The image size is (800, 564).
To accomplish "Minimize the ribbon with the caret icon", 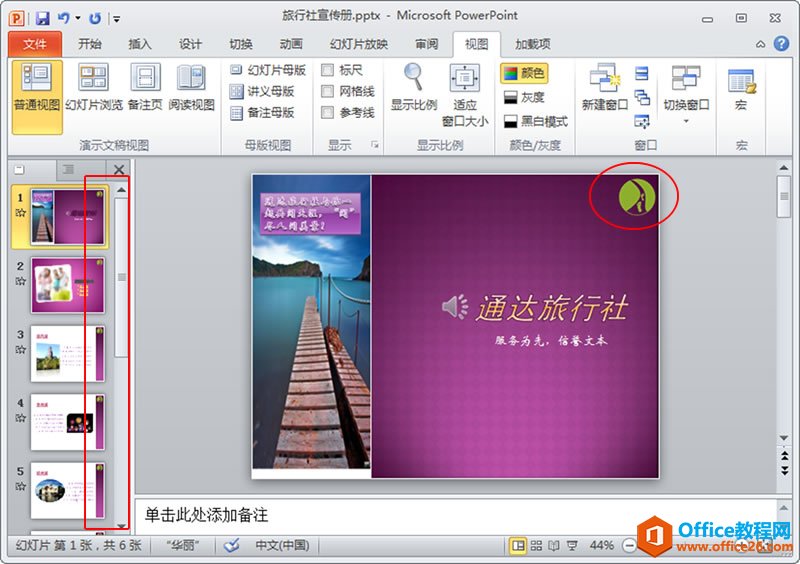I will click(760, 44).
